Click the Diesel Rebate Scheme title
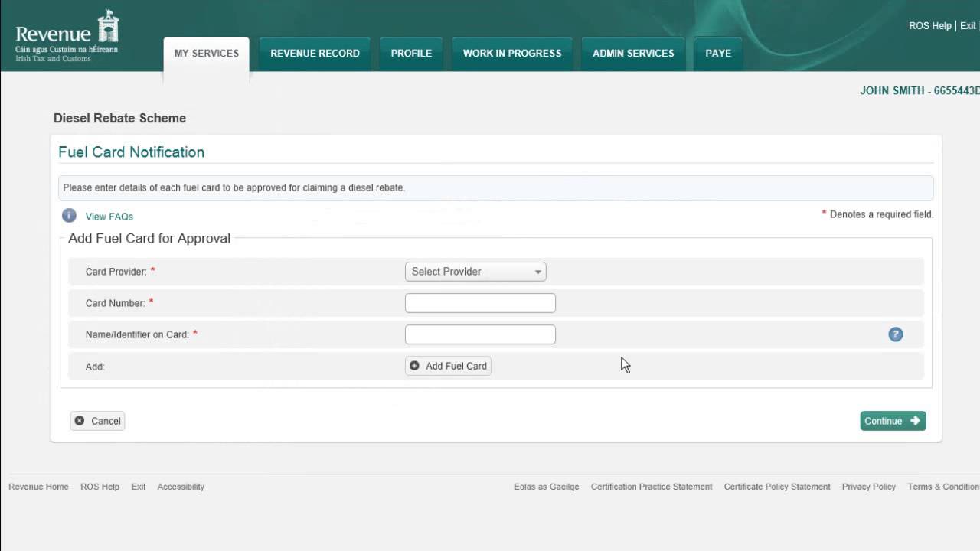 tap(119, 119)
